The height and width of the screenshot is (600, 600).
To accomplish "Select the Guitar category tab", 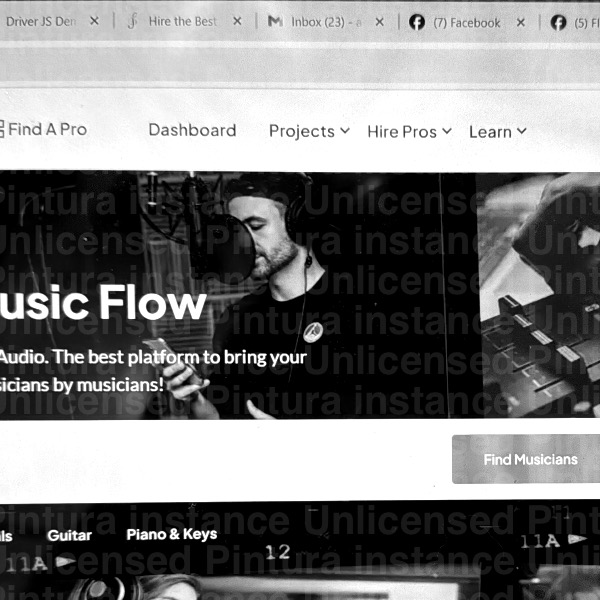I will (x=69, y=535).
